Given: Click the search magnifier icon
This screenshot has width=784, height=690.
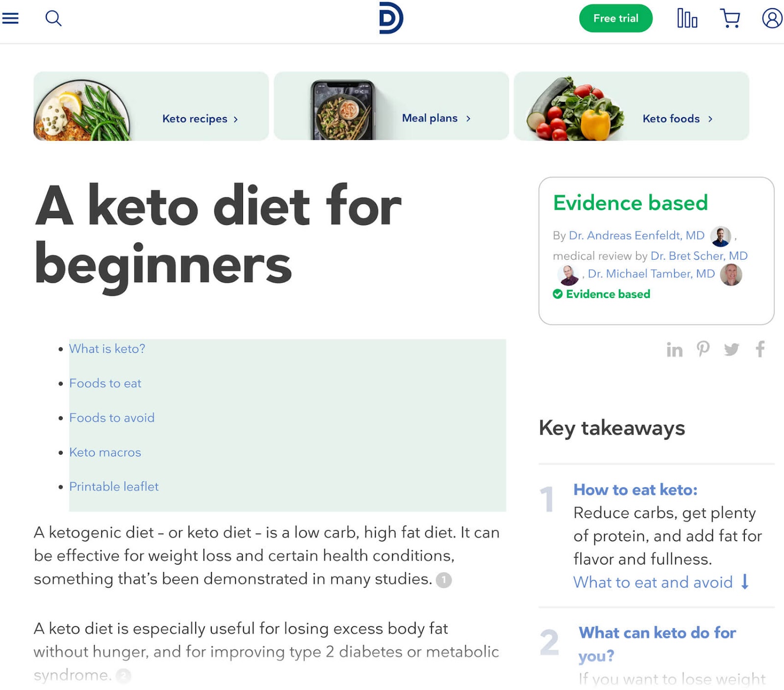Looking at the screenshot, I should tap(54, 18).
